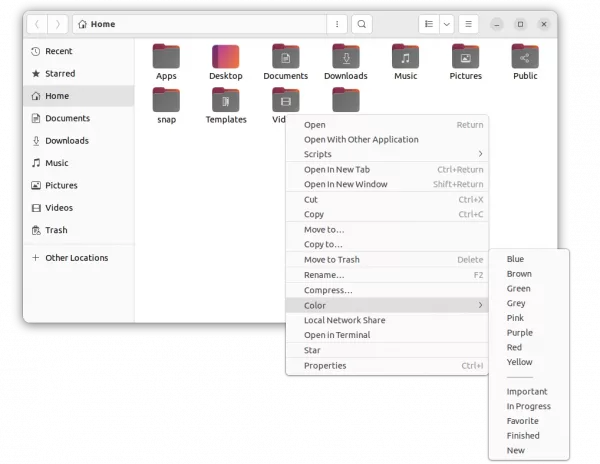Select Star in the context menu
This screenshot has width=600, height=464.
pyautogui.click(x=387, y=350)
